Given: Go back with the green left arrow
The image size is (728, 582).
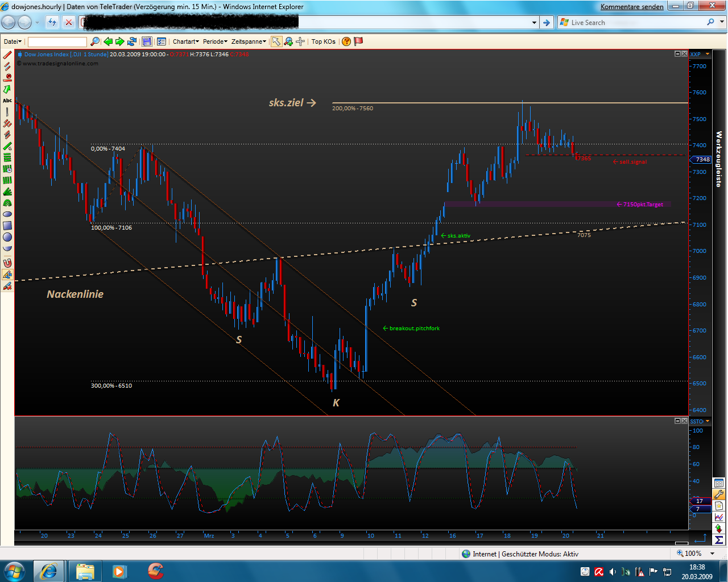Looking at the screenshot, I should pyautogui.click(x=108, y=41).
